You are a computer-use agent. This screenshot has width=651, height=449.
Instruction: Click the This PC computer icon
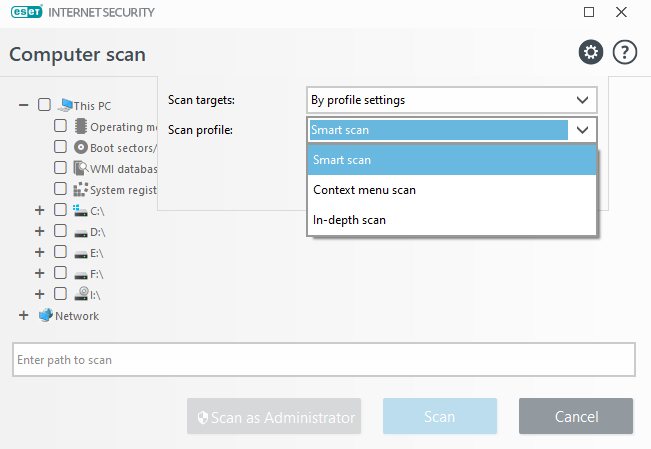coord(65,105)
